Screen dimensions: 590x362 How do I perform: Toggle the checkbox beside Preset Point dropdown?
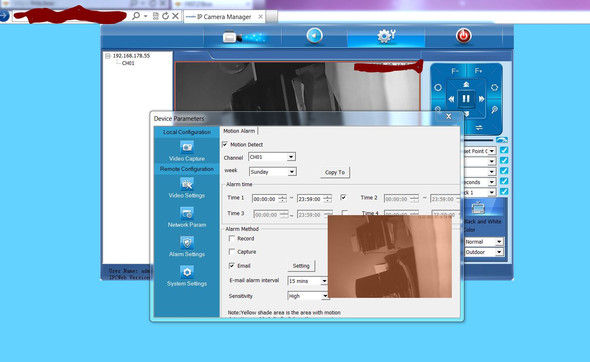[x=504, y=150]
